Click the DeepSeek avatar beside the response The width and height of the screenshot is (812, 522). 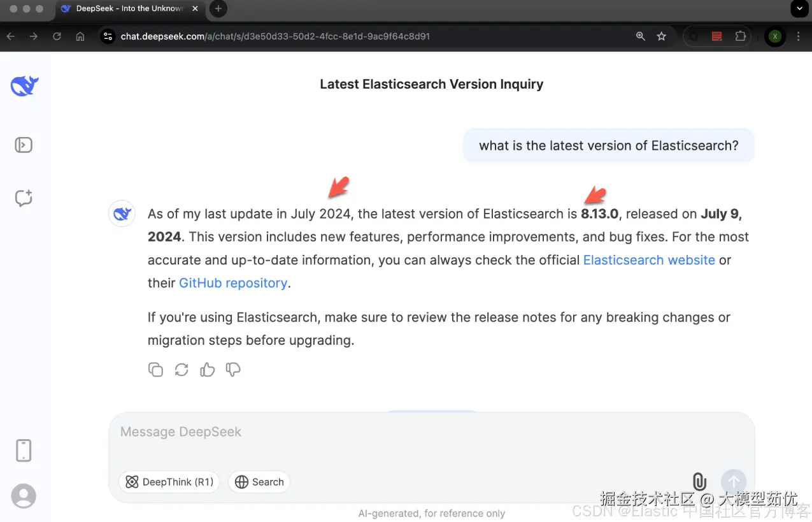click(122, 214)
